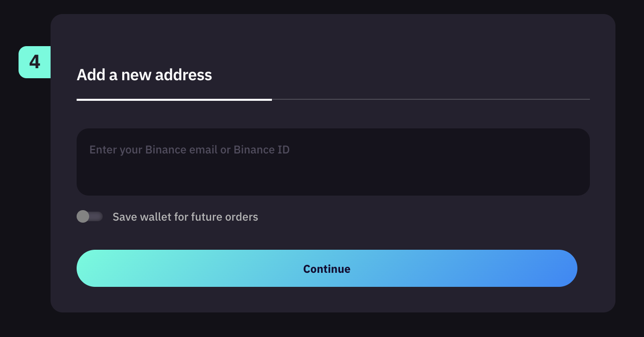644x337 pixels.
Task: Click the white filled portion of progress line
Action: (174, 100)
